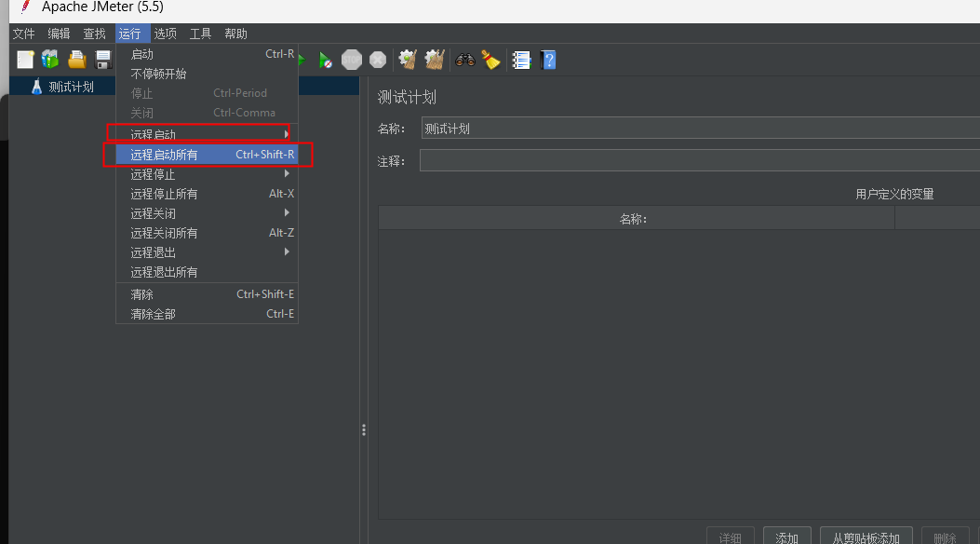
Task: Click the New test plan icon
Action: (25, 60)
